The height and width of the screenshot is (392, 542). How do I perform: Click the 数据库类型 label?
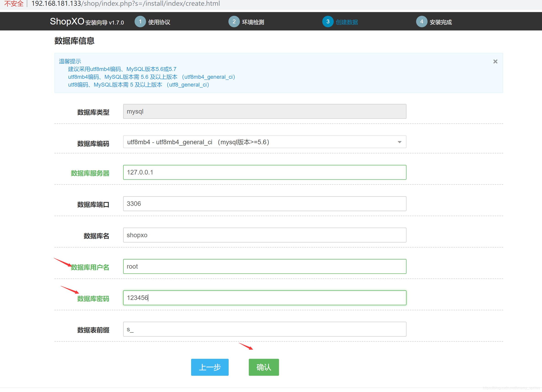point(93,112)
